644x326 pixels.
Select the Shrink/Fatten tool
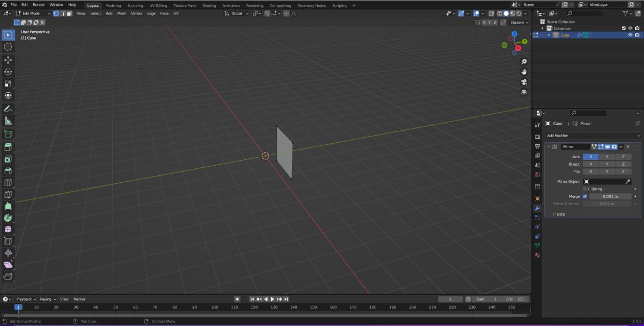(8, 253)
